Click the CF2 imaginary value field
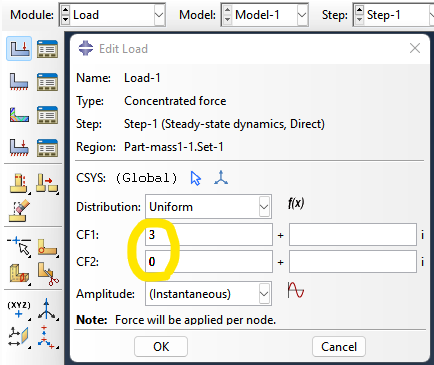Image resolution: width=434 pixels, height=365 pixels. point(353,262)
